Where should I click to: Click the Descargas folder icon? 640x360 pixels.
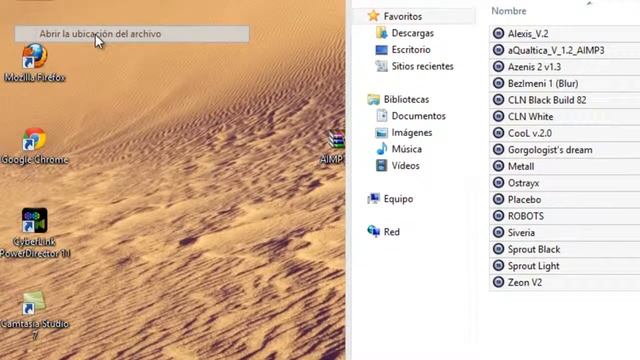(x=381, y=33)
